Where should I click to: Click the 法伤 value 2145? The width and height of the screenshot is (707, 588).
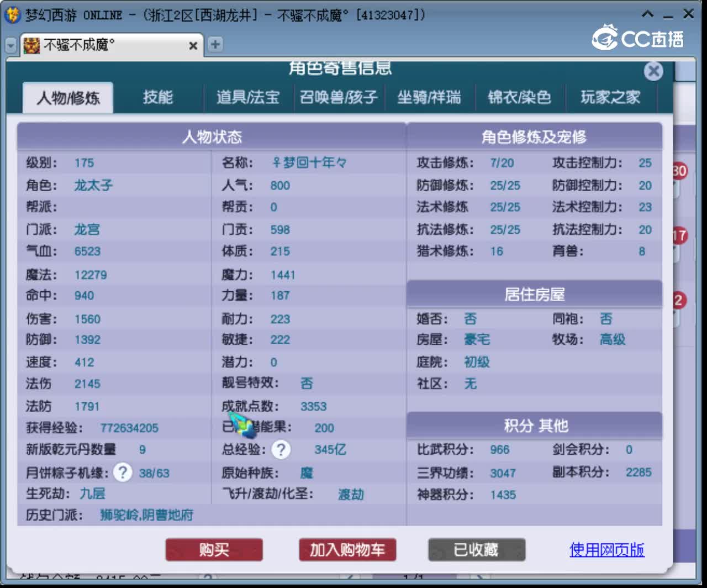87,384
